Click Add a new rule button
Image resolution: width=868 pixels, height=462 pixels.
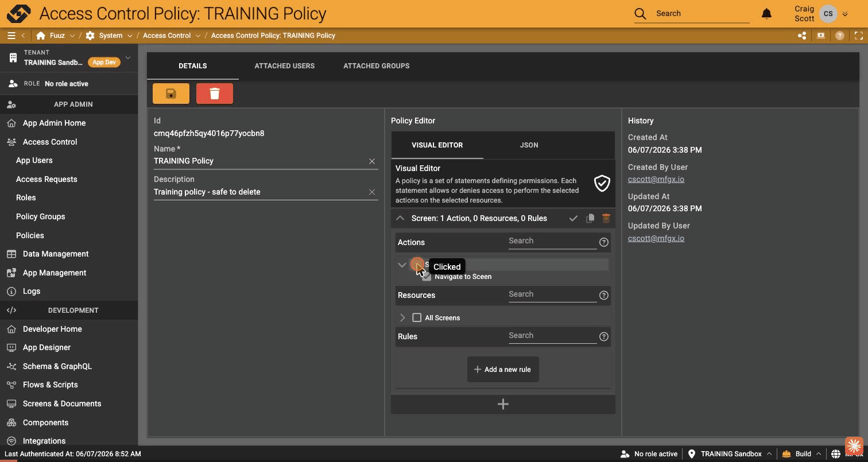tap(503, 370)
